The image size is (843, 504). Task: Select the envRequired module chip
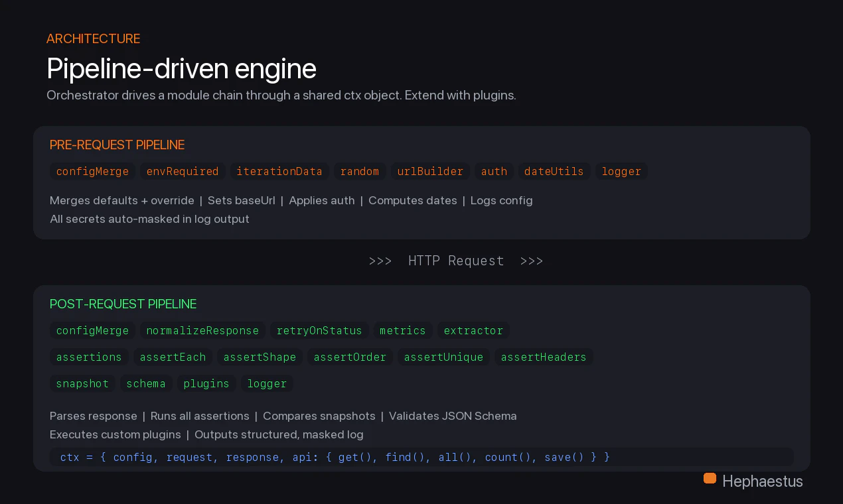click(x=183, y=171)
